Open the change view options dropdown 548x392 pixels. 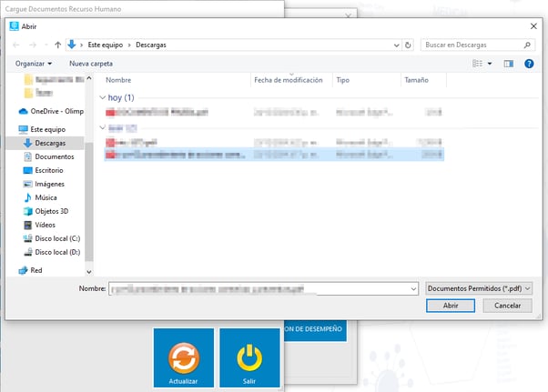click(x=490, y=64)
